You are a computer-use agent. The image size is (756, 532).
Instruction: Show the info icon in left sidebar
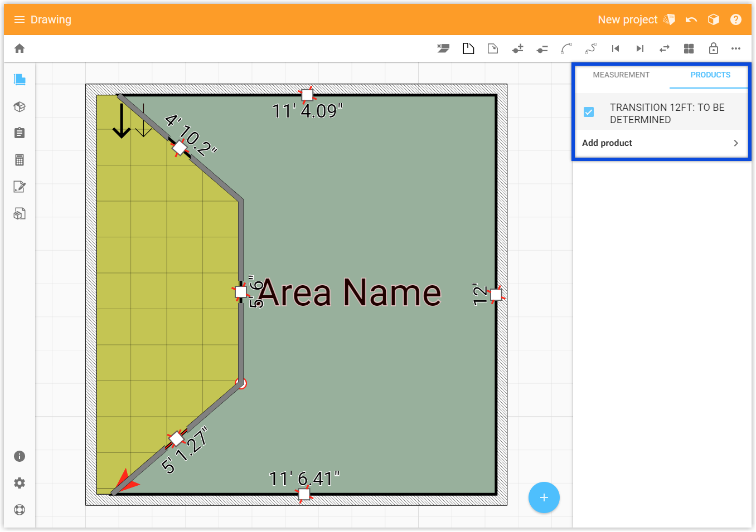[20, 456]
